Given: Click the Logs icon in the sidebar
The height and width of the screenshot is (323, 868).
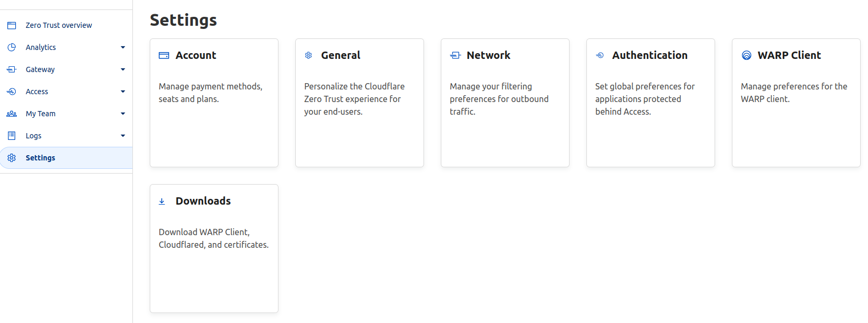Looking at the screenshot, I should (x=11, y=135).
